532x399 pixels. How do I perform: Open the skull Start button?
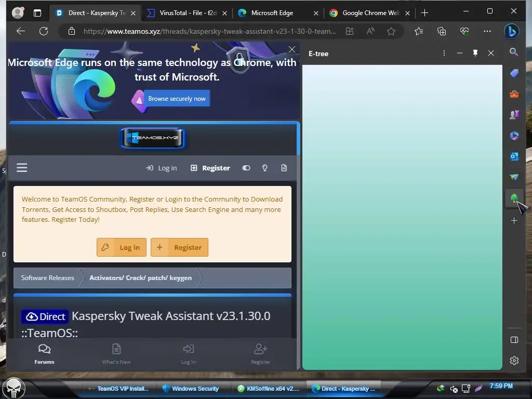click(x=14, y=388)
